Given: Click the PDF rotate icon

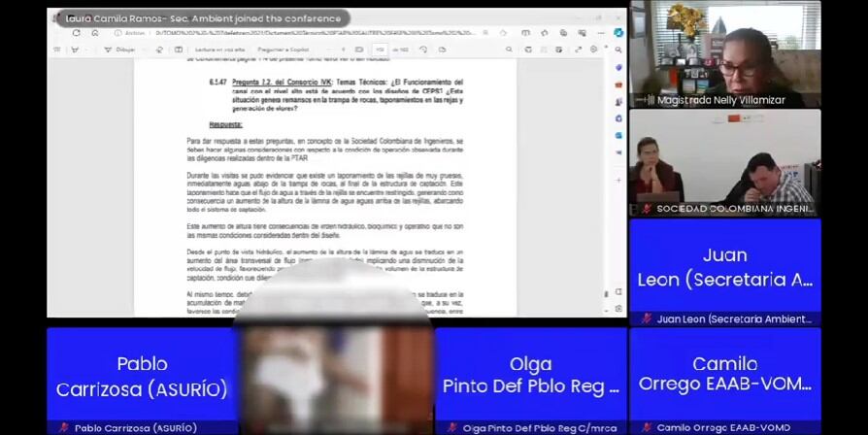Looking at the screenshot, I should (x=423, y=50).
